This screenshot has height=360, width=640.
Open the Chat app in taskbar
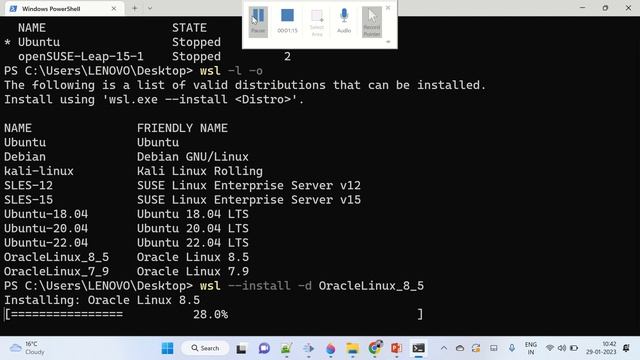pos(264,348)
